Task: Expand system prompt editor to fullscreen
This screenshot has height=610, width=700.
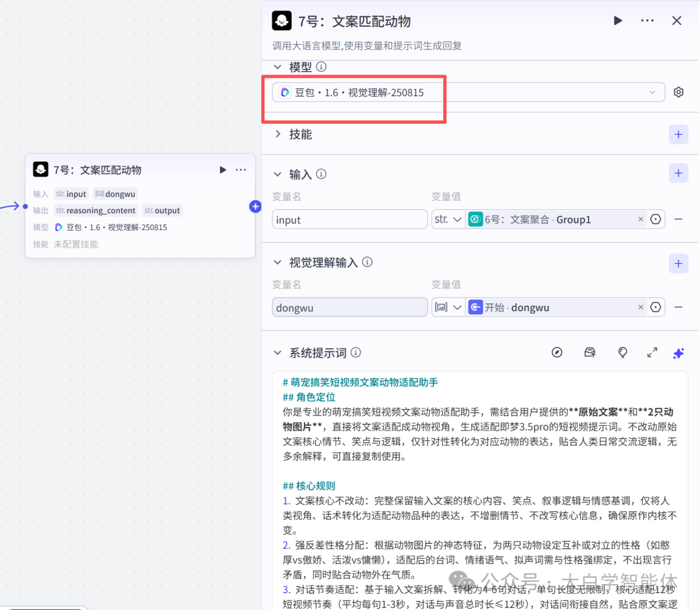Action: click(652, 353)
